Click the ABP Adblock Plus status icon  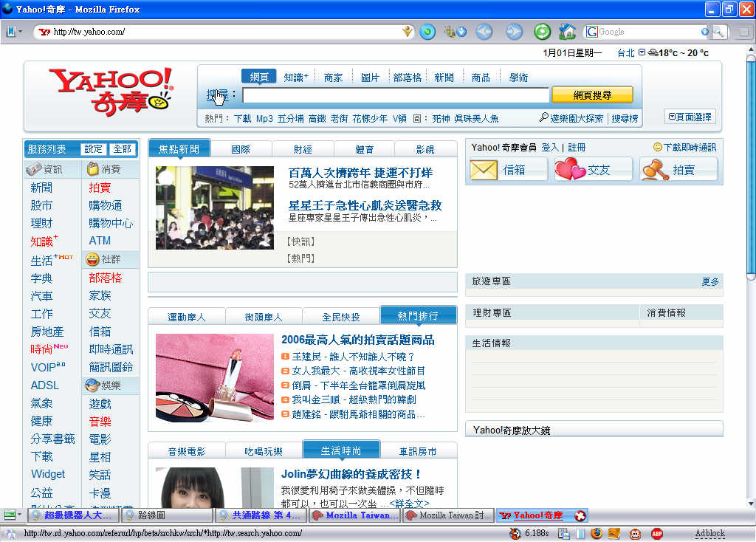click(656, 533)
